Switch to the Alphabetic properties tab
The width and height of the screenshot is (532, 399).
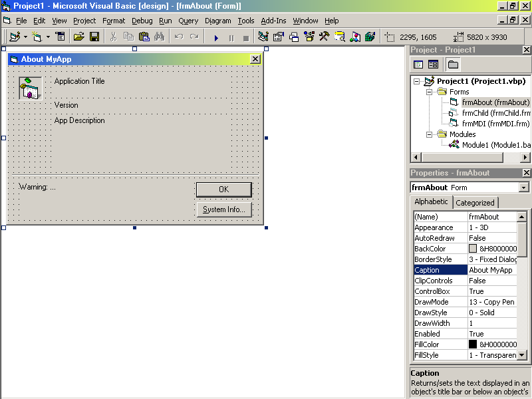click(431, 201)
